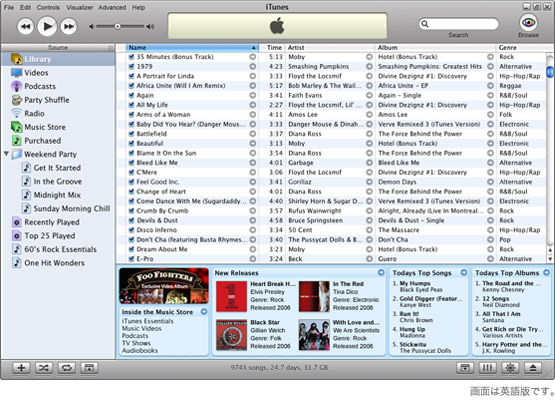Open 60's Rock Essentials playlist
The height and width of the screenshot is (406, 555).
point(58,249)
